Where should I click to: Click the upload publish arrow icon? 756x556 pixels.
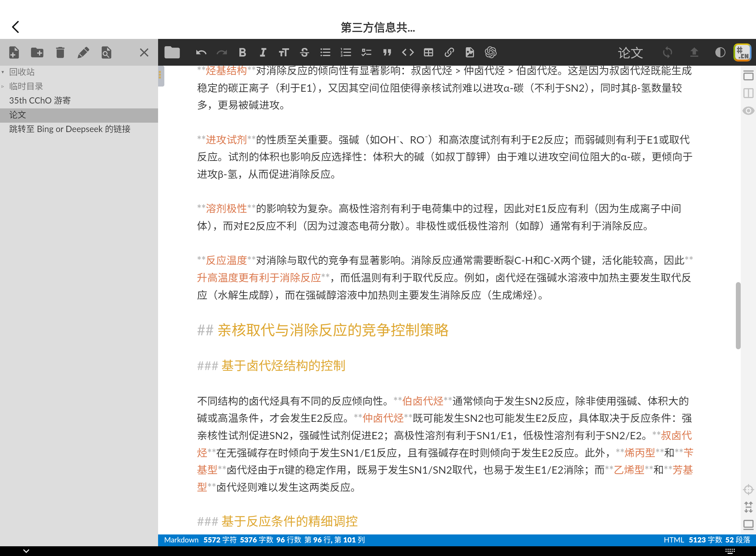[x=694, y=52]
